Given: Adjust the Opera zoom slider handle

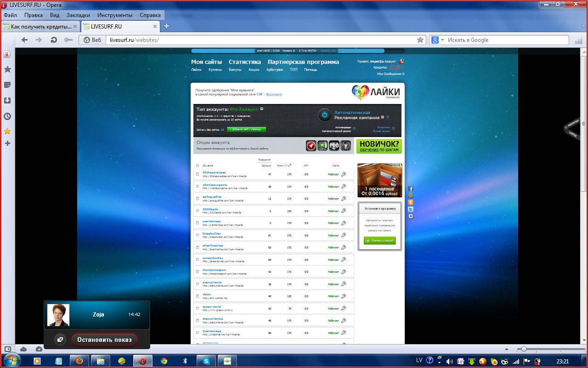Looking at the screenshot, I should [x=524, y=349].
